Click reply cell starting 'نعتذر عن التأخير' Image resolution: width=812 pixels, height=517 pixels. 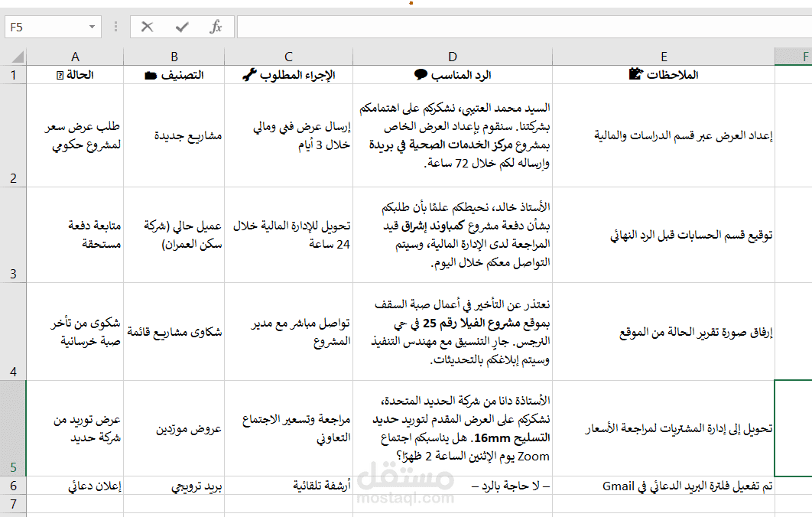tap(453, 332)
